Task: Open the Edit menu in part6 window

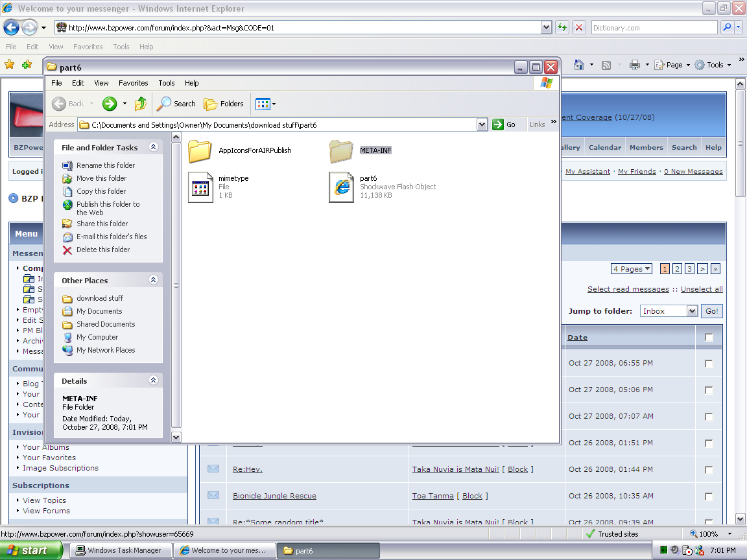Action: coord(78,83)
